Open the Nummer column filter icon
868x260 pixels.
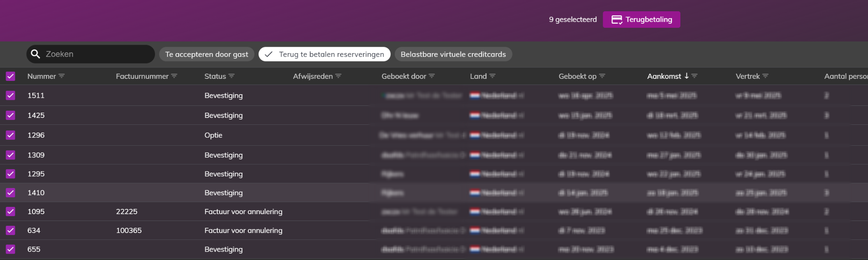point(62,76)
